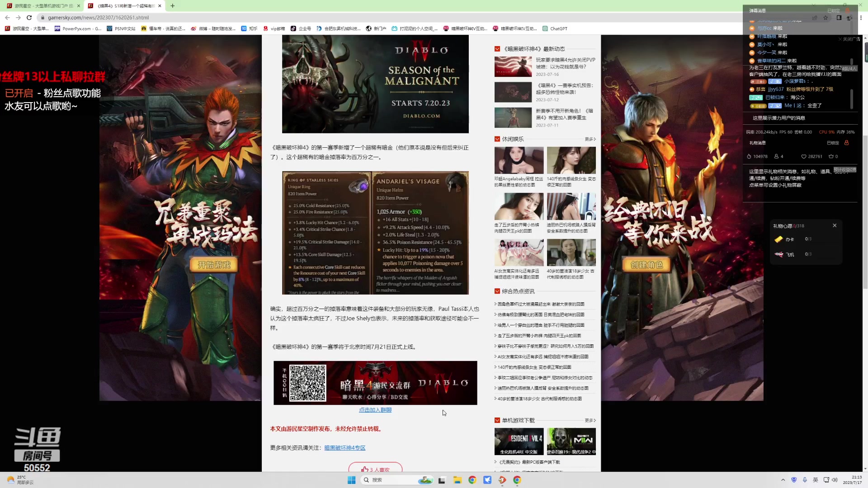This screenshot has width=868, height=488.
Task: Open the hot news link about 五步后的齐胥小热裤
Action: pyautogui.click(x=539, y=336)
